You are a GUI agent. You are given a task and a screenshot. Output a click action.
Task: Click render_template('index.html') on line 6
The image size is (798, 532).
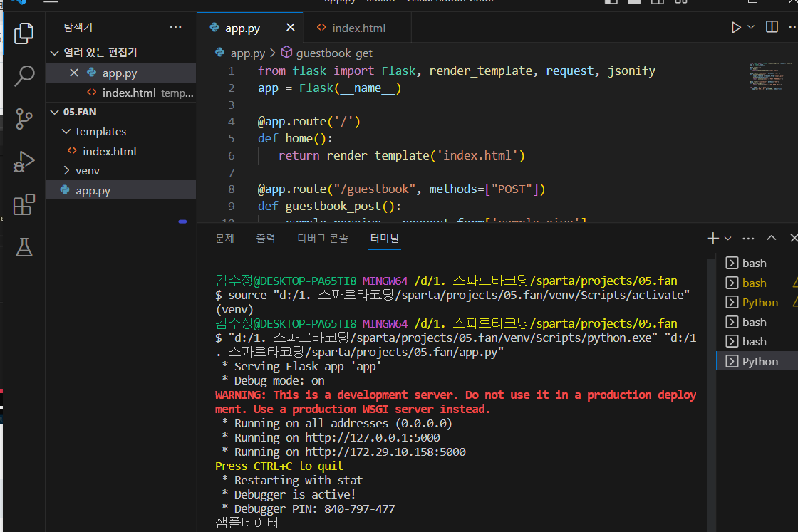[x=425, y=155]
